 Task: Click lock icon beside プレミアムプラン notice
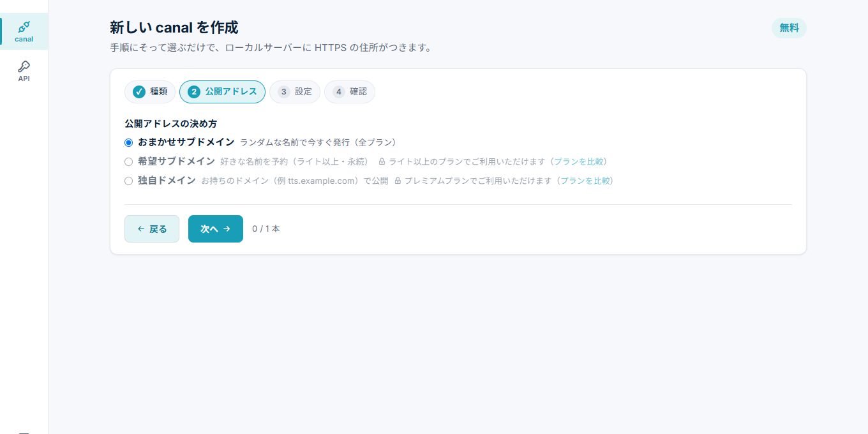pyautogui.click(x=398, y=181)
